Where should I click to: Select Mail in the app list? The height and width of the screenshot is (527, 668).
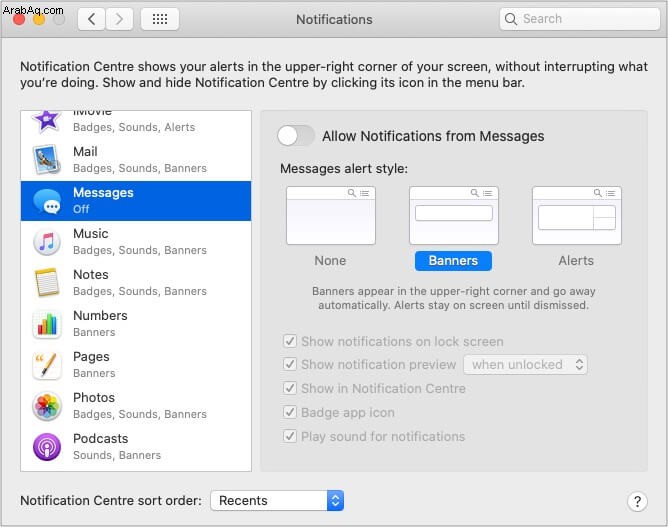pos(136,160)
